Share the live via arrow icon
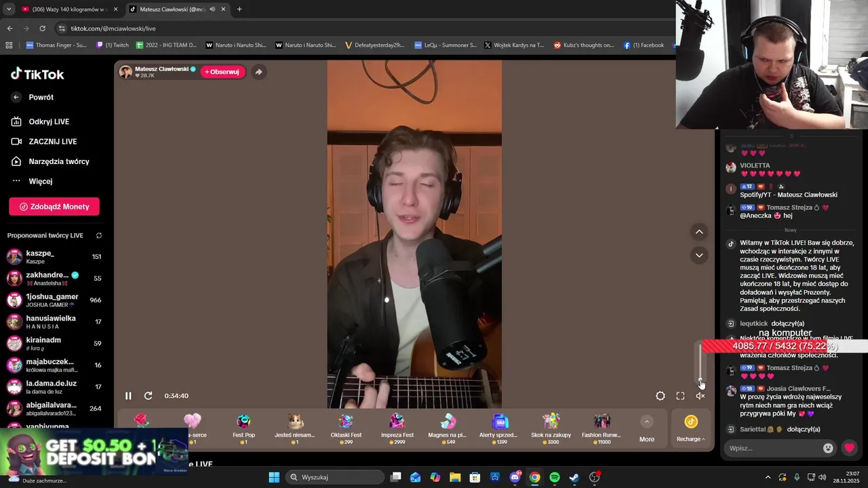The image size is (868, 488). 258,72
